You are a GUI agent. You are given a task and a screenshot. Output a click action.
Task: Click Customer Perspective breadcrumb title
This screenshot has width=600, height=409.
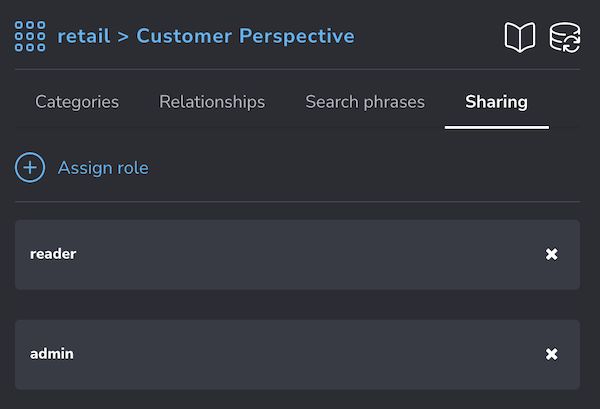point(245,36)
